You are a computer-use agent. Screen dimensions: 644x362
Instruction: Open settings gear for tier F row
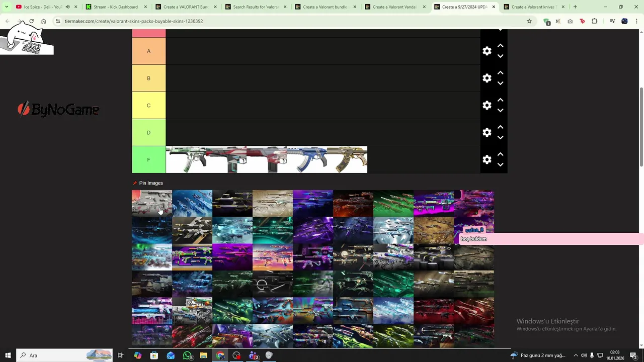click(x=487, y=160)
